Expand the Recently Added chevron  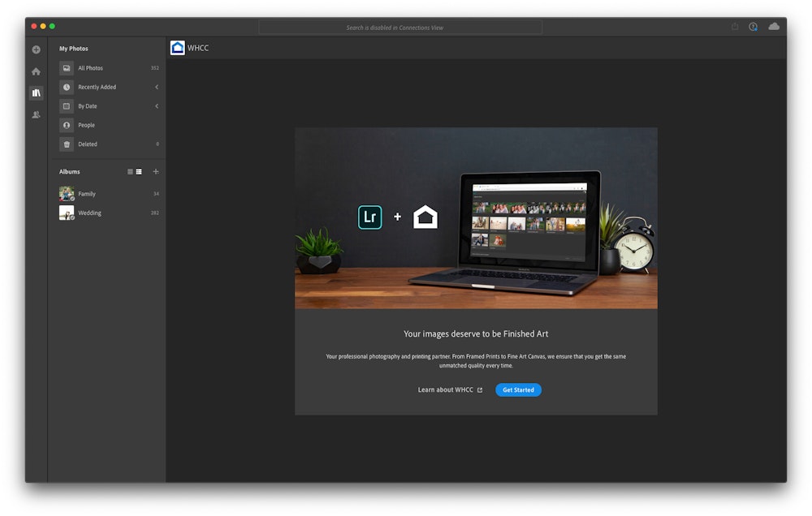coord(156,87)
